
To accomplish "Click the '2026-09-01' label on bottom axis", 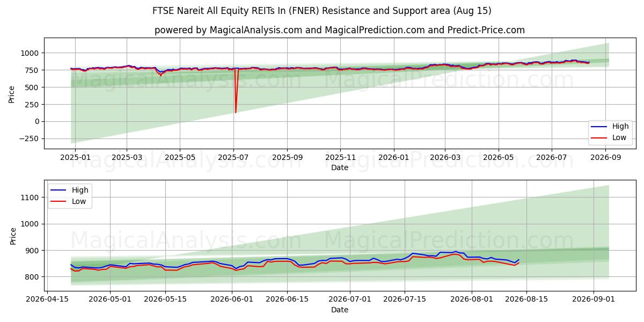I will pyautogui.click(x=593, y=299).
